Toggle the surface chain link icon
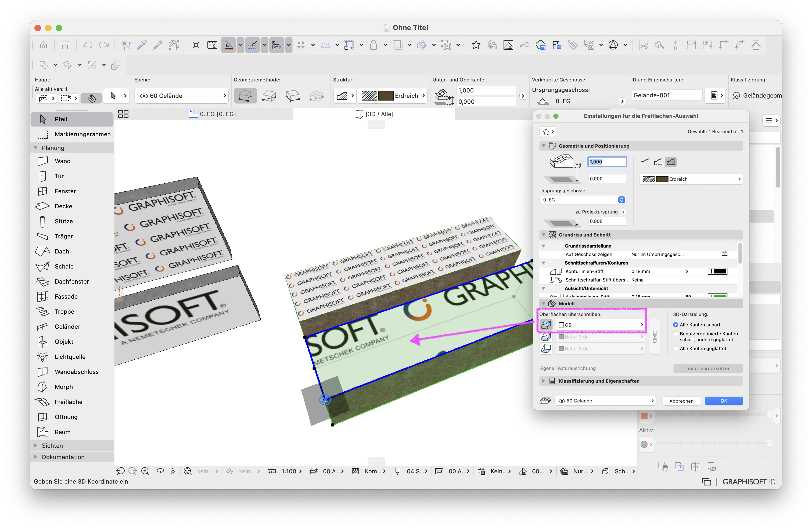Screen dimensions: 812x529 [655, 337]
